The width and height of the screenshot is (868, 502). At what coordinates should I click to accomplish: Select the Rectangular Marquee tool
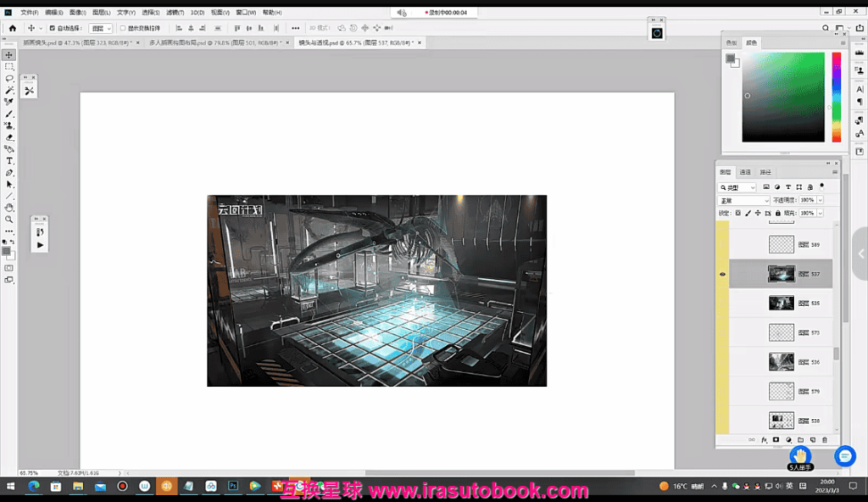[x=9, y=66]
